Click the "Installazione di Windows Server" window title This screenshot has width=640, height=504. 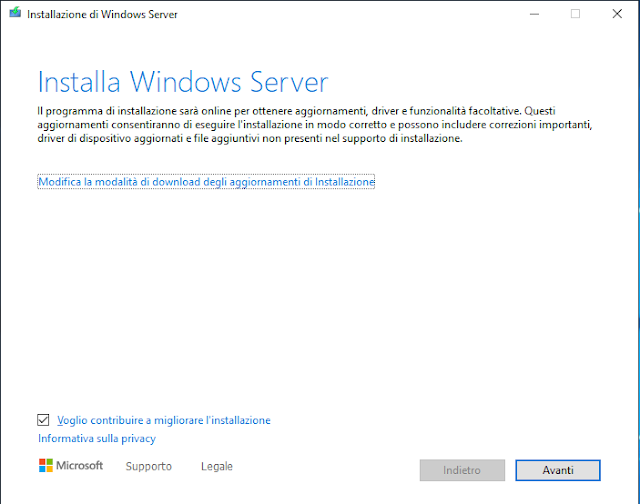click(102, 14)
